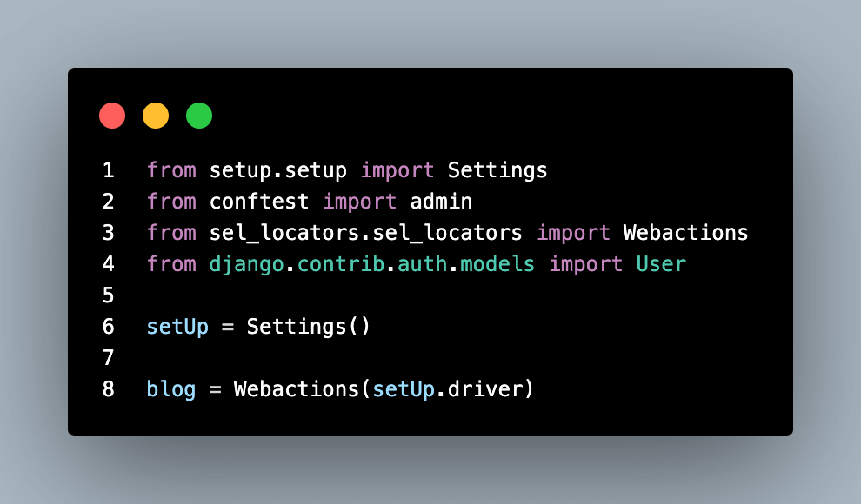Place cursor on setup.setup module name

coord(278,170)
